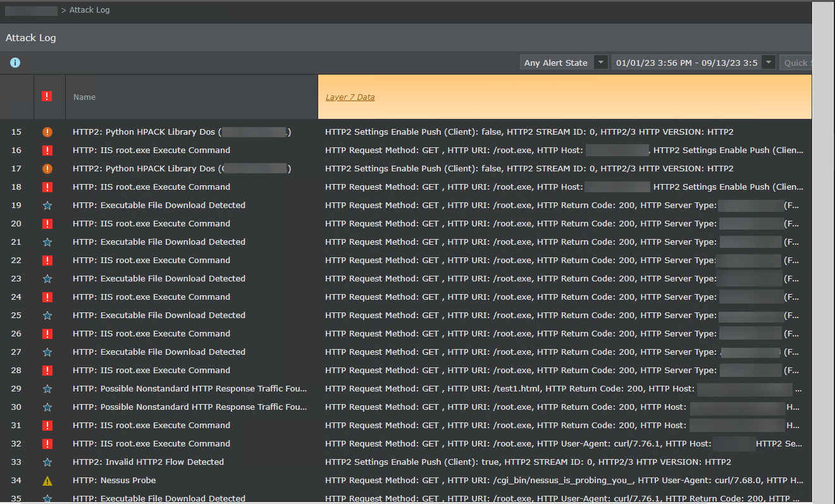Click the date range field 01/01/23 3:56 PM
Screen dimensions: 835x504
(x=686, y=63)
